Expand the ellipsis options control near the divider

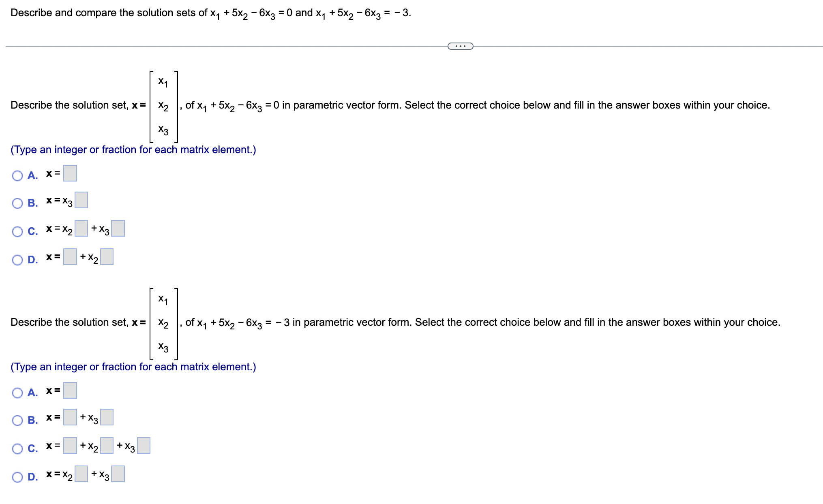click(x=460, y=46)
